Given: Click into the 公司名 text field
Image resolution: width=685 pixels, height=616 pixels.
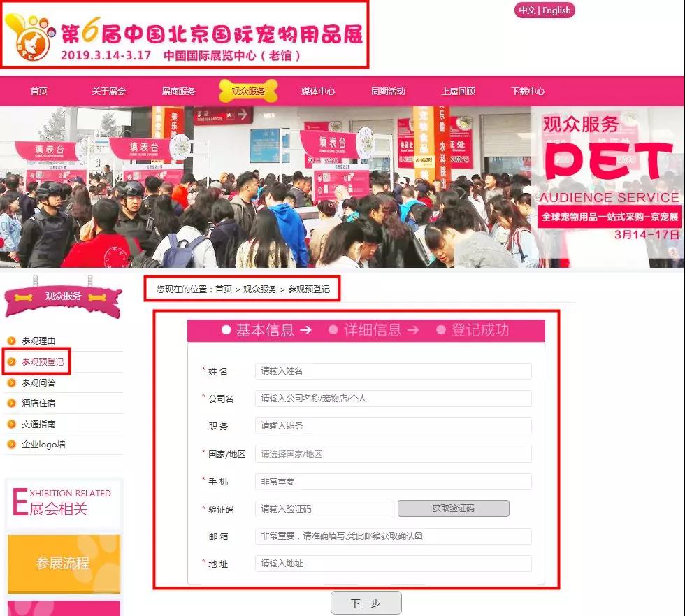Looking at the screenshot, I should [x=393, y=399].
